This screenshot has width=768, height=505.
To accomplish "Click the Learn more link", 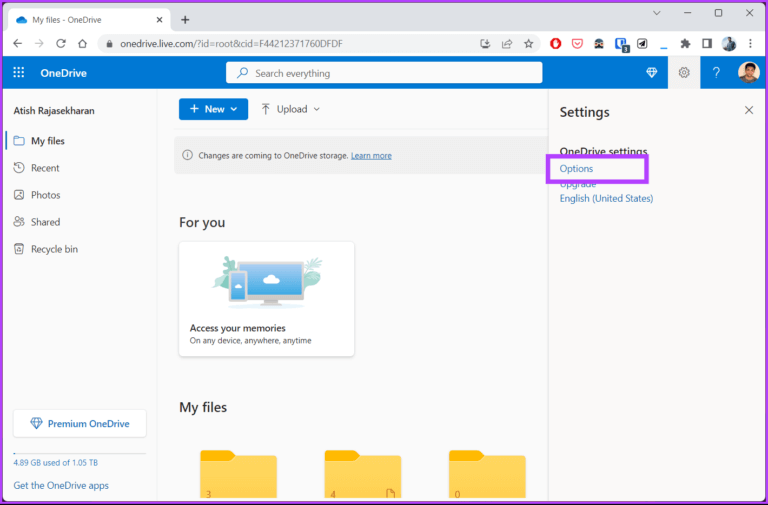I will pos(371,156).
